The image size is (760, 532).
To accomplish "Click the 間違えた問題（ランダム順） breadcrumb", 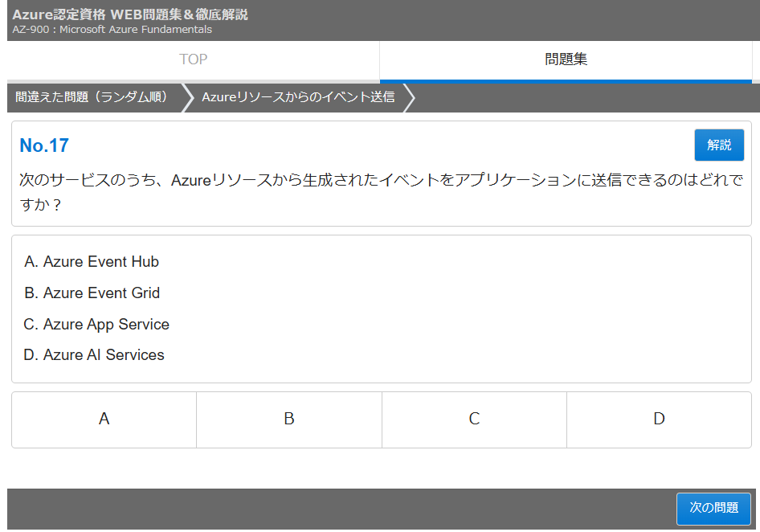I will 91,97.
